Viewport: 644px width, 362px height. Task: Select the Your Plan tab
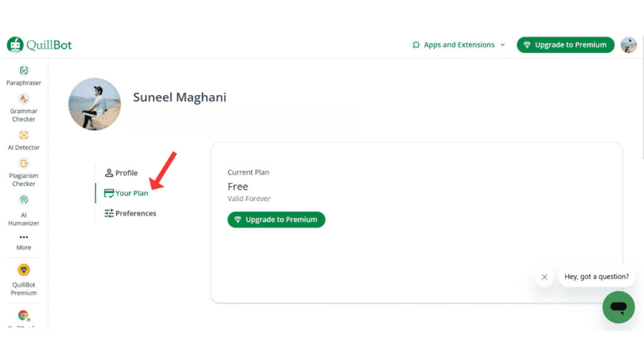pyautogui.click(x=126, y=193)
